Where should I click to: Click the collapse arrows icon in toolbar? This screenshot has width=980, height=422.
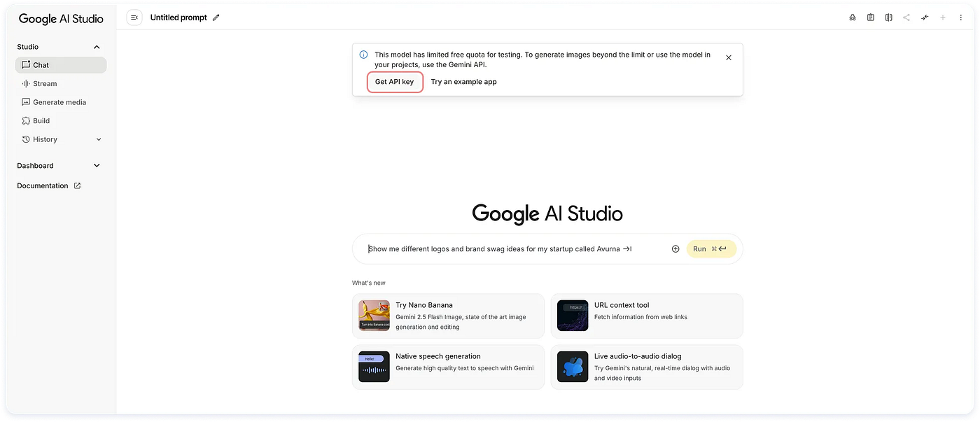(925, 17)
